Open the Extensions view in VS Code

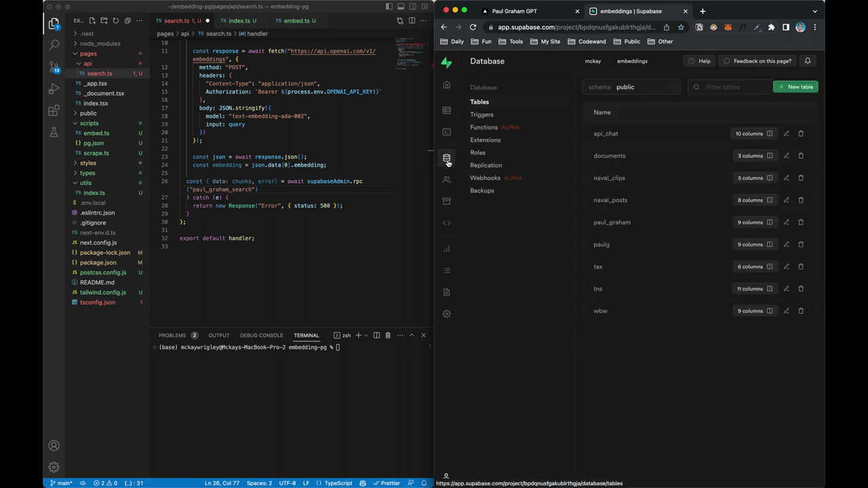54,110
